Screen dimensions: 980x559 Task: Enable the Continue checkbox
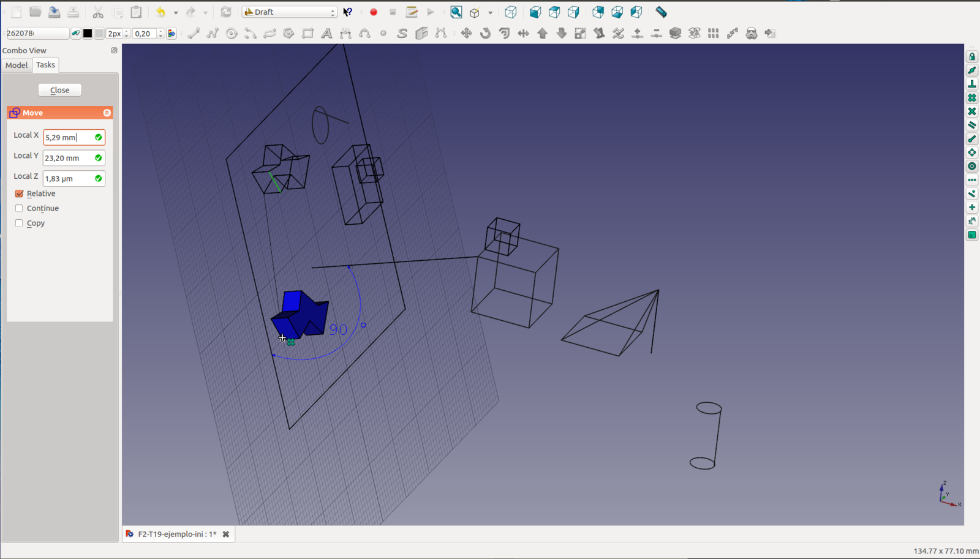click(x=20, y=208)
